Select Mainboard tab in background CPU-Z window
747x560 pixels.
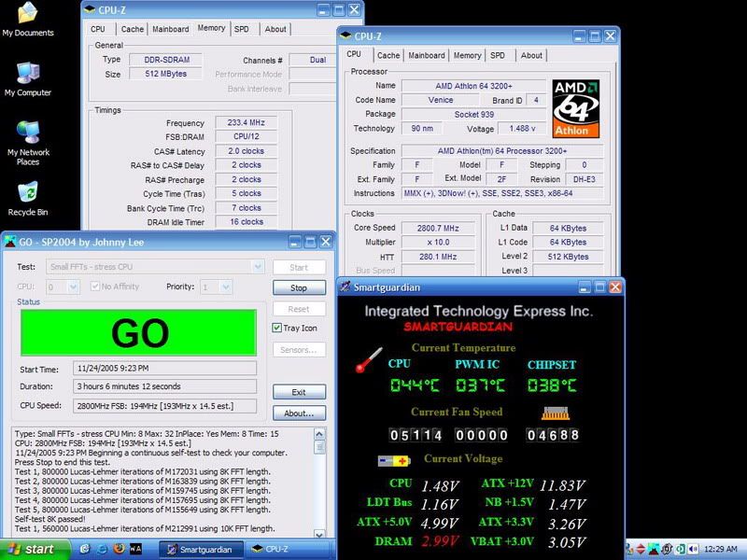click(x=171, y=29)
